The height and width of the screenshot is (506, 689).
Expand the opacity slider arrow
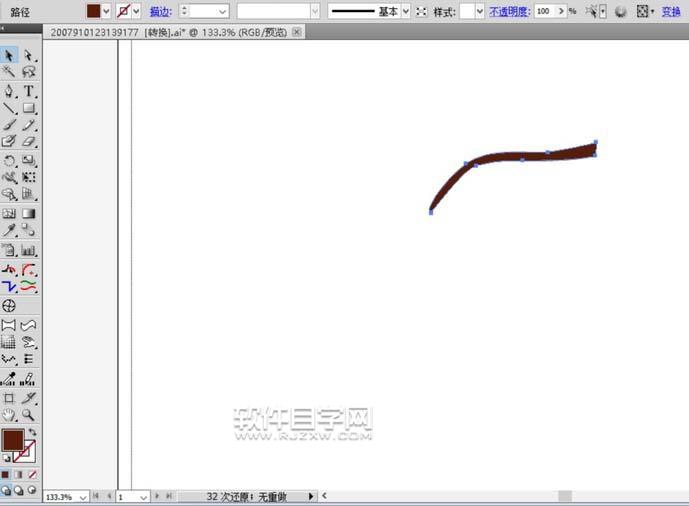tap(561, 11)
